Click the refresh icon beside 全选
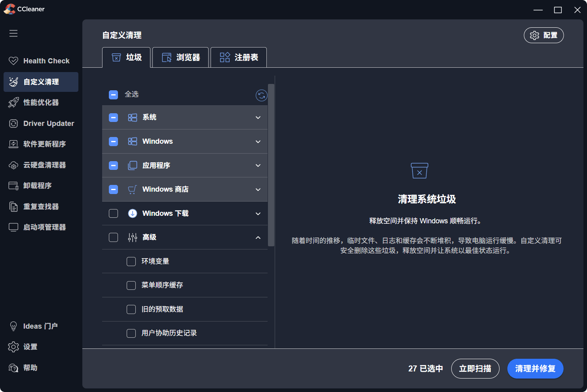Screen dimensions: 587x392 [x=261, y=95]
